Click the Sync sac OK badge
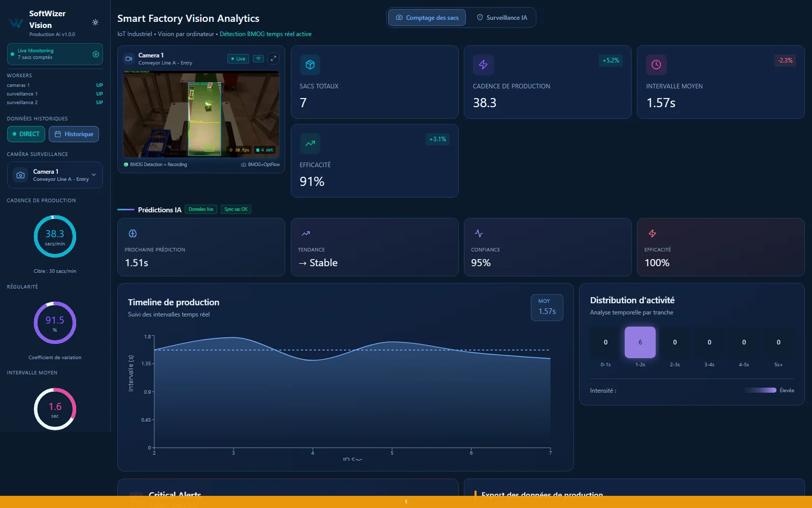This screenshot has height=508, width=812. pos(236,209)
